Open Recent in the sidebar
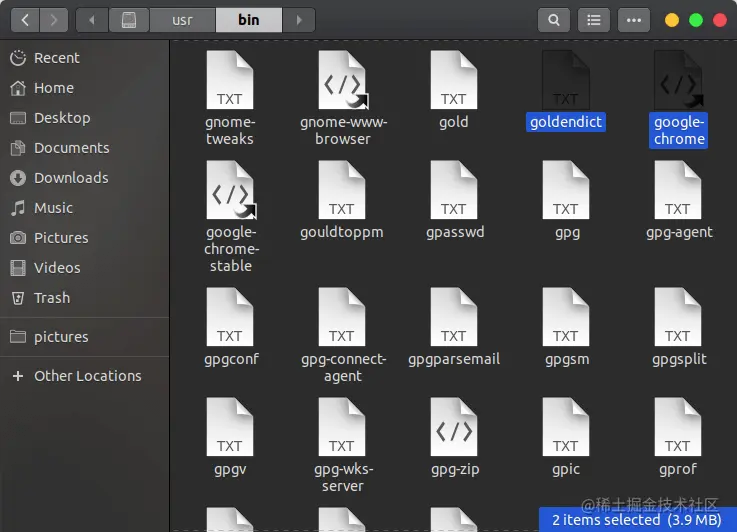This screenshot has width=737, height=532. [85, 58]
